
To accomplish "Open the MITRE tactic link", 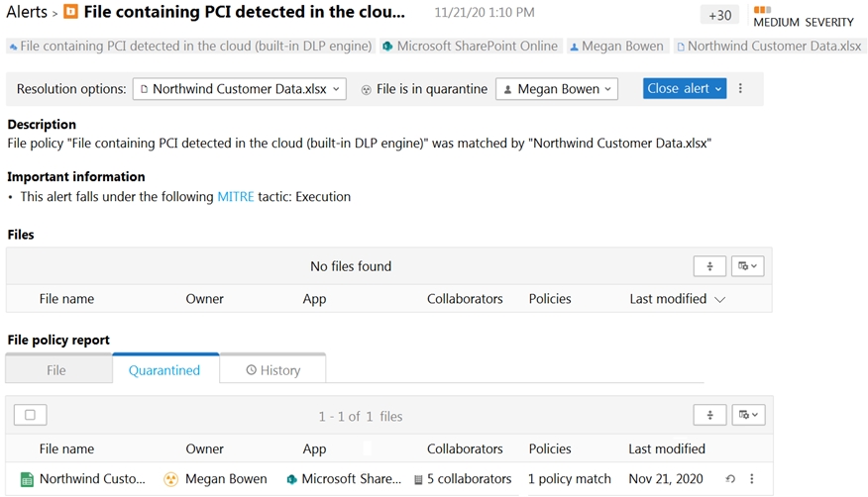I will [x=236, y=196].
